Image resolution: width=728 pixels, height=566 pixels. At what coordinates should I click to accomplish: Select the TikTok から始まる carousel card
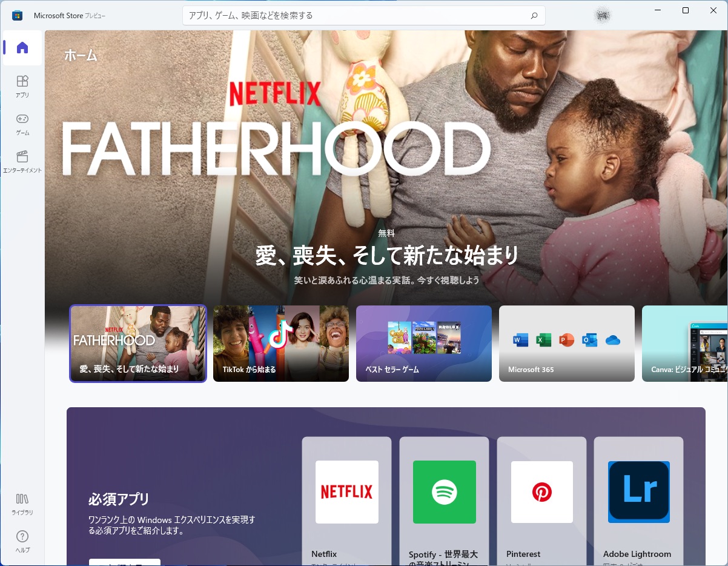tap(281, 344)
